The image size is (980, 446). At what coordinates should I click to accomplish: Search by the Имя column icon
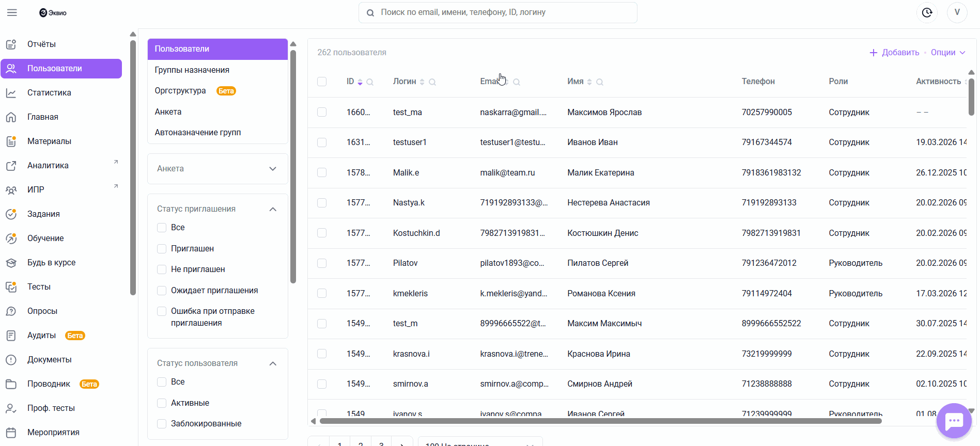(600, 82)
